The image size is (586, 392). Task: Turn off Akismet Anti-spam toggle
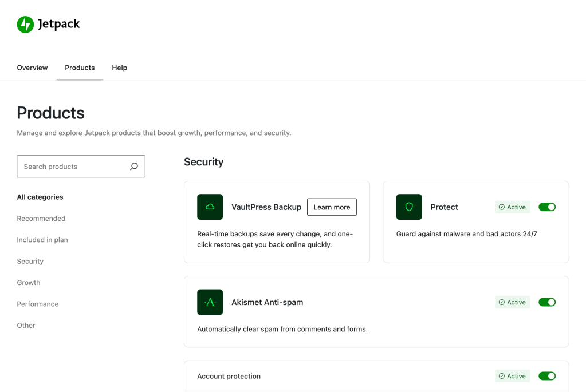(x=547, y=302)
